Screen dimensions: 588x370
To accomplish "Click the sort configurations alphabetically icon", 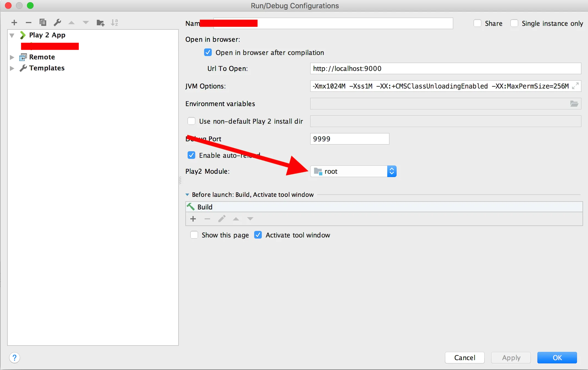I will pos(114,23).
